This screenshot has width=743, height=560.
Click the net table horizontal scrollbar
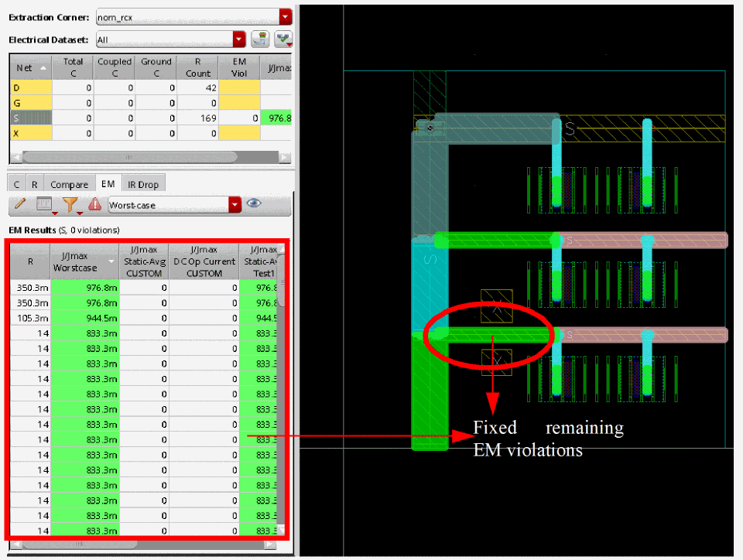click(x=147, y=157)
